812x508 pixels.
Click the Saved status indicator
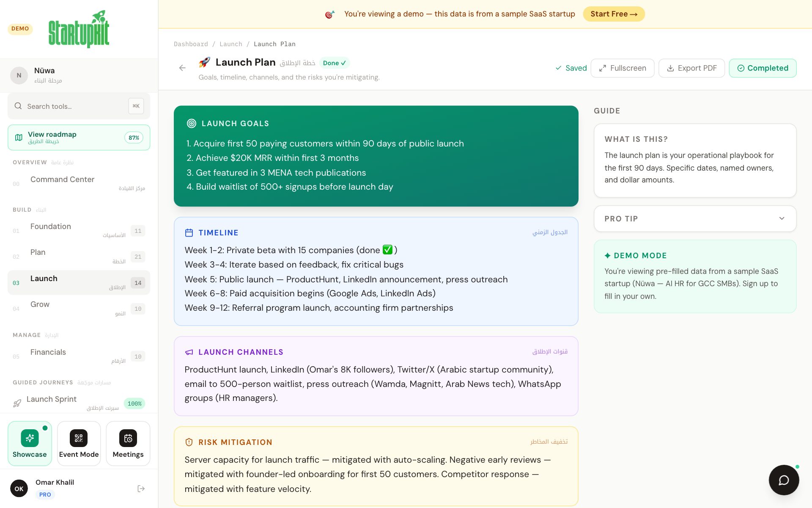[x=571, y=68]
